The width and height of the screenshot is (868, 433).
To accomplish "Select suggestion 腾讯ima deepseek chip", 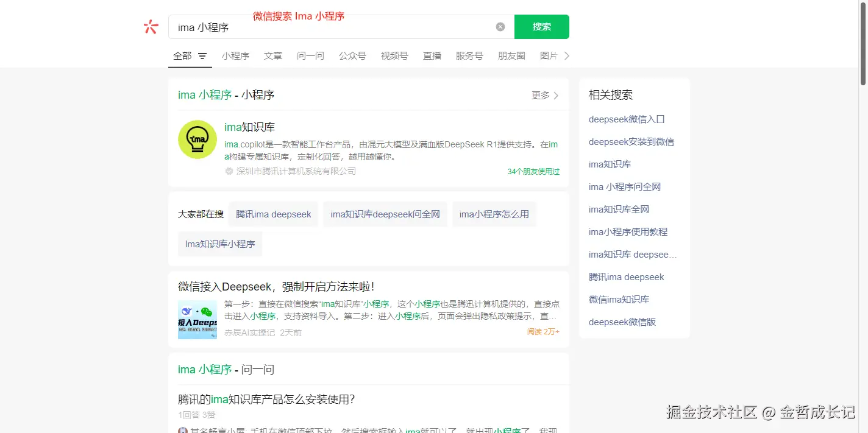I will (273, 214).
